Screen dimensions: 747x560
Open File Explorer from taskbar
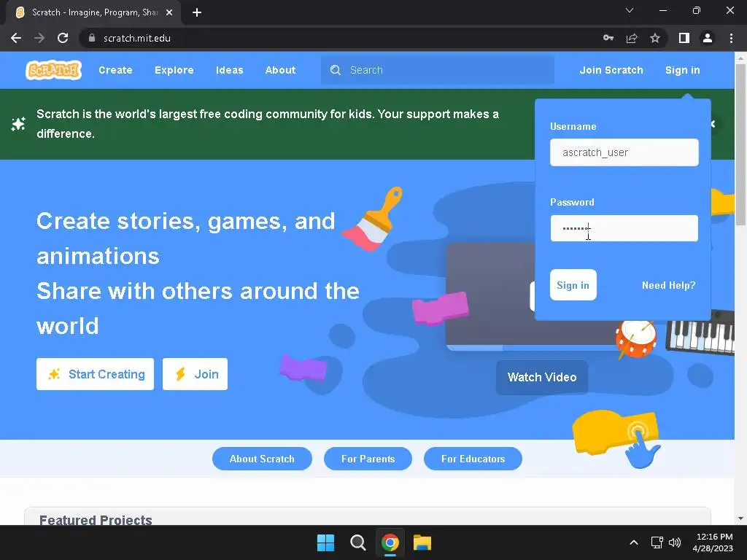coord(422,542)
